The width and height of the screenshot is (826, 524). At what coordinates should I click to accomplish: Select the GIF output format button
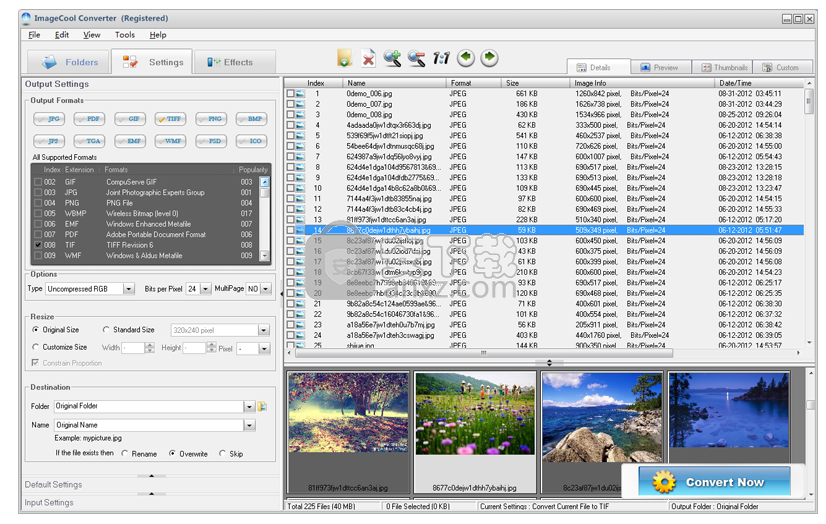pos(130,119)
